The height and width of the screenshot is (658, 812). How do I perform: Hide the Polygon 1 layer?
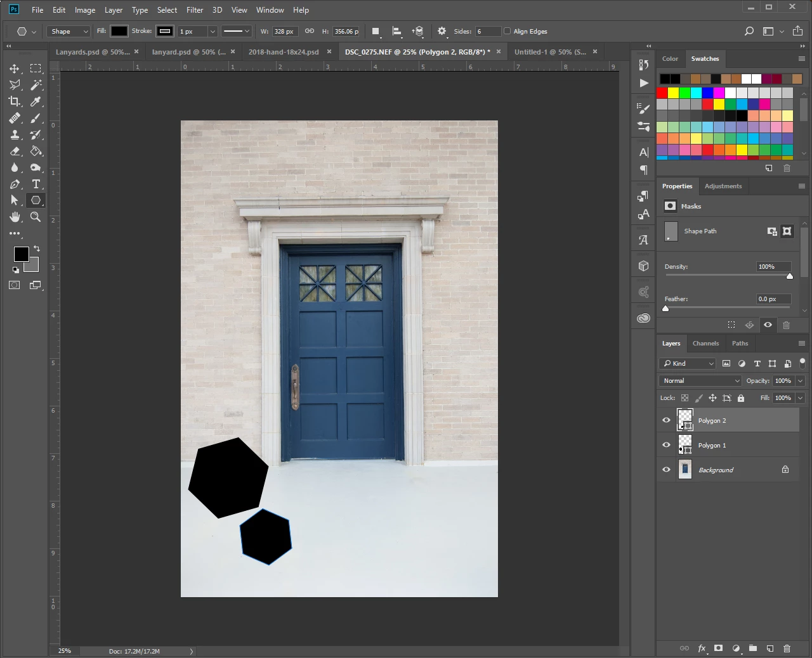[x=666, y=445]
